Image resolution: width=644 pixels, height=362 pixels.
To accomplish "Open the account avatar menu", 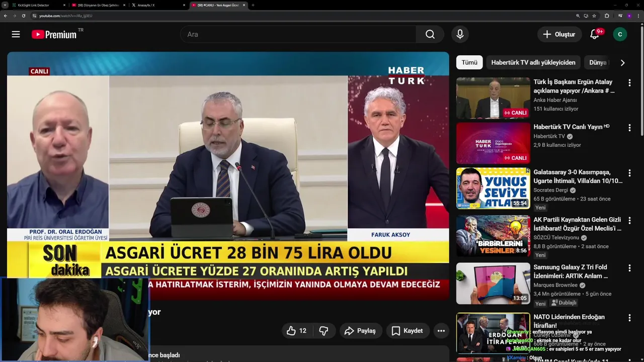I will 620,34.
